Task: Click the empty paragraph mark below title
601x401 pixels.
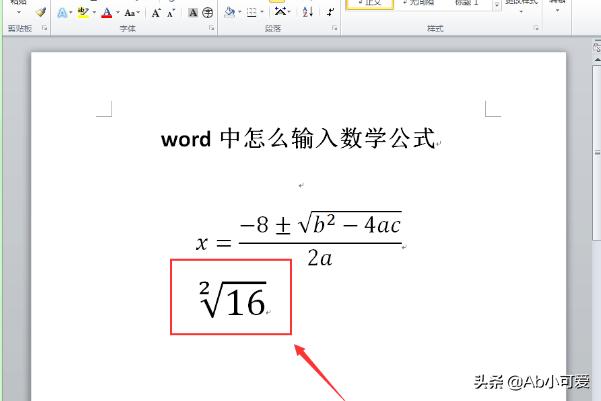Action: point(301,186)
